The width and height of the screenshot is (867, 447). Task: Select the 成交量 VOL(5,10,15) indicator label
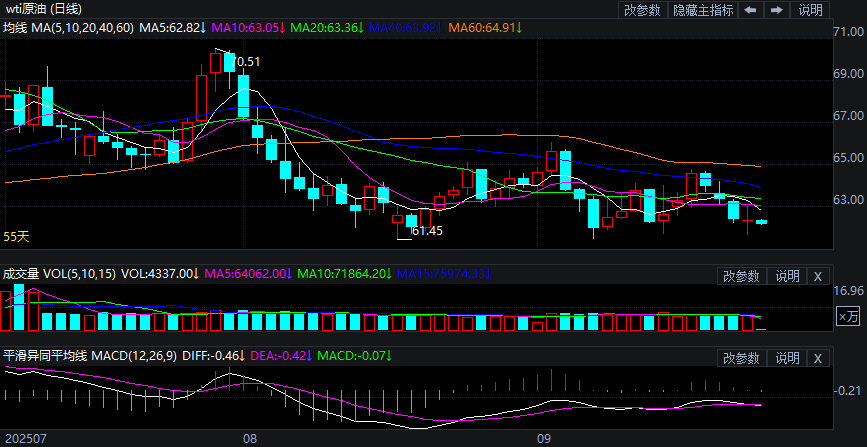[x=59, y=272]
